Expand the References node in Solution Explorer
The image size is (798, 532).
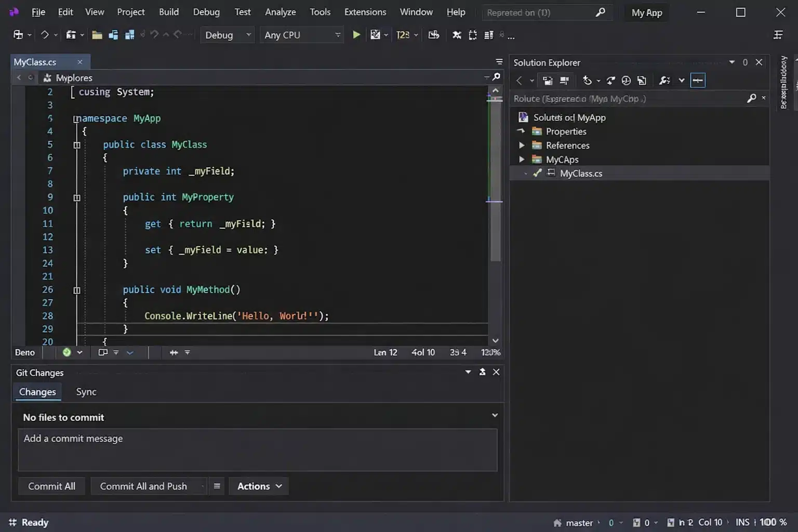[522, 145]
